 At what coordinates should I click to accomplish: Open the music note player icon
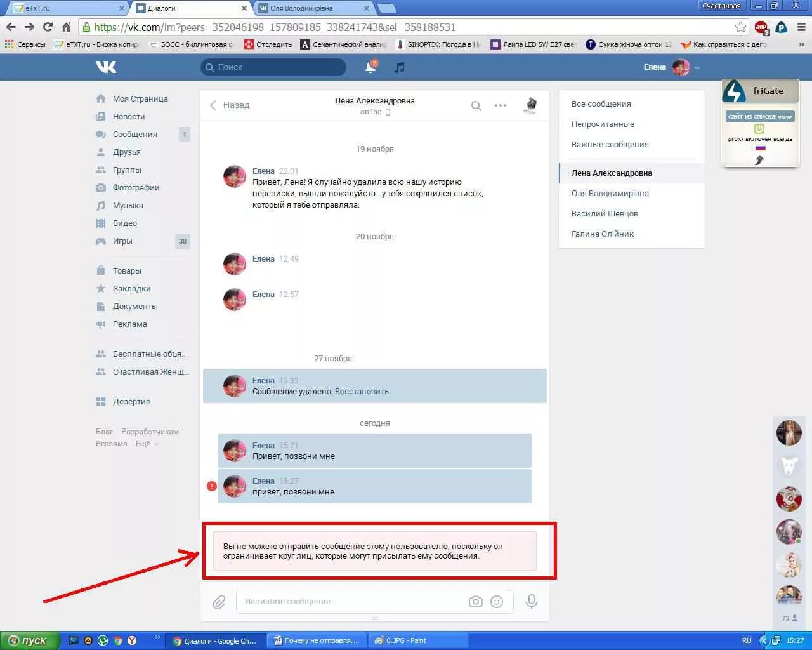tap(399, 67)
